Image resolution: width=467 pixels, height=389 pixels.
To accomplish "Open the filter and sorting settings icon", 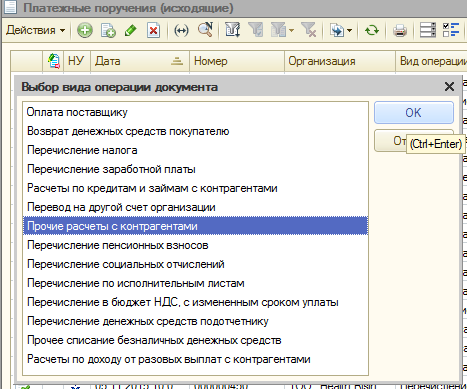I will pos(232,30).
